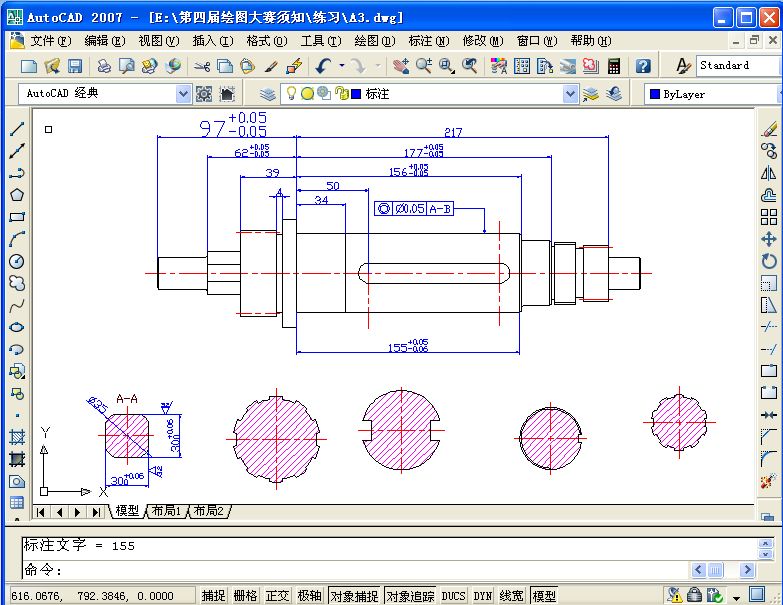
Task: Expand the AutoCAD 经典 workspace dropdown
Action: tap(183, 94)
